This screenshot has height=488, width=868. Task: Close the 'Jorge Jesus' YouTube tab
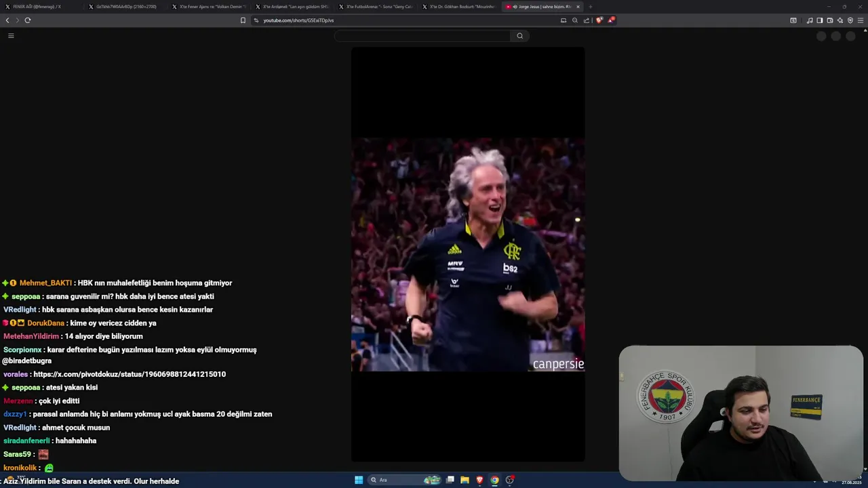tap(578, 7)
